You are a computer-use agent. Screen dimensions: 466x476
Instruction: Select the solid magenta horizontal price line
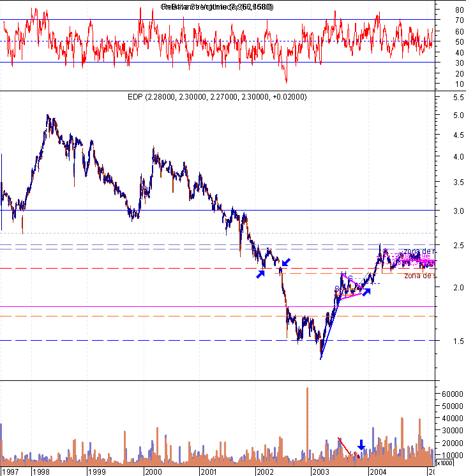coord(218,307)
